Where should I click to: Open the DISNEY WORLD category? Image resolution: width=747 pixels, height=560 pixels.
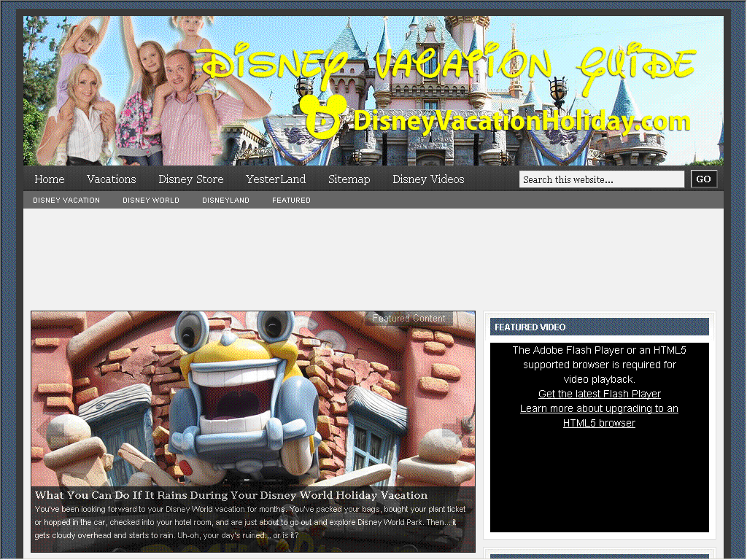151,201
